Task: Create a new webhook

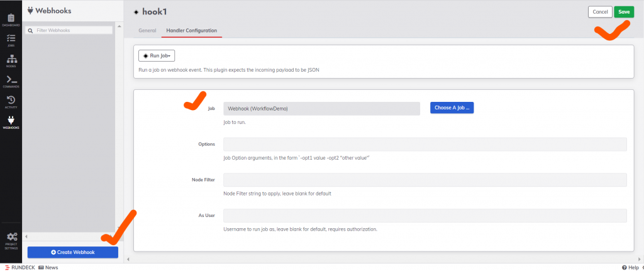Action: click(x=72, y=252)
